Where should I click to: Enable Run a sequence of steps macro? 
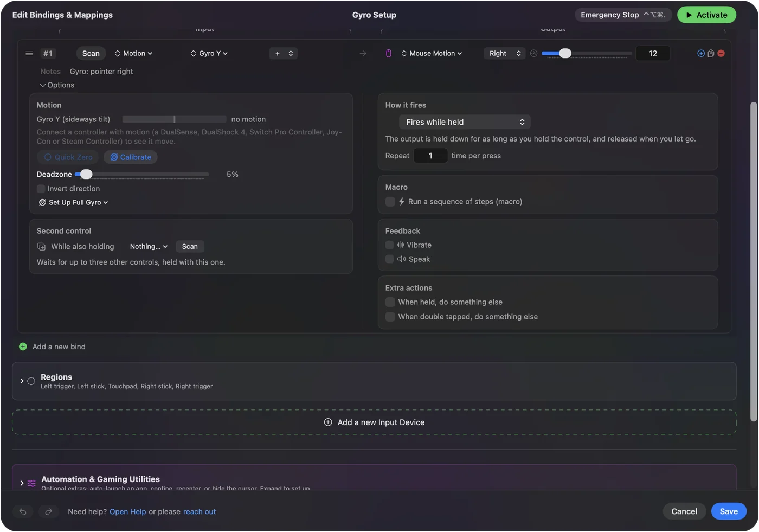[390, 202]
